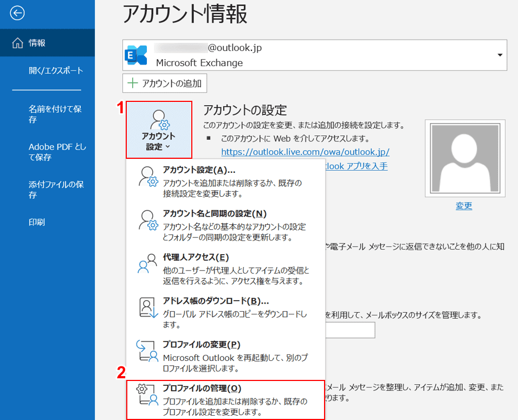Click the text このアカウントの設定を変更、または追加の接続を設定します。
This screenshot has height=420, width=518.
[x=304, y=125]
